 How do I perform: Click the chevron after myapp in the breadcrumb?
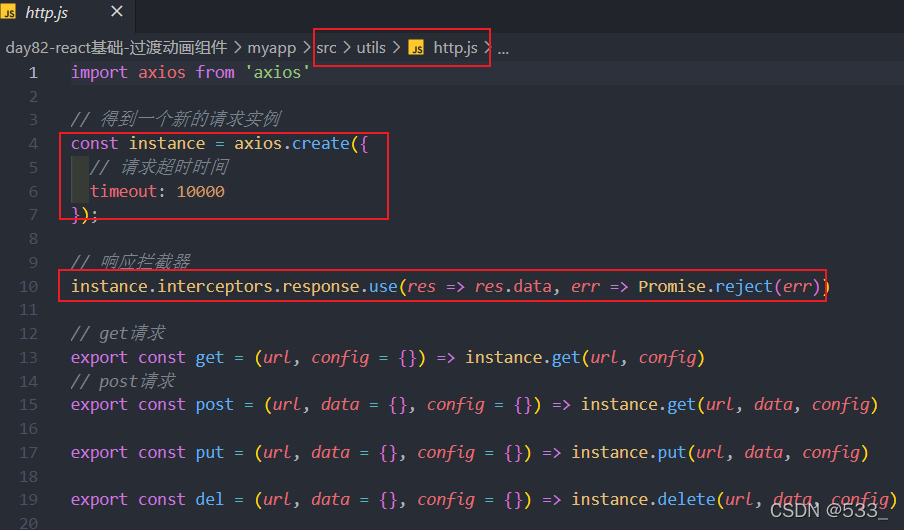click(x=306, y=48)
